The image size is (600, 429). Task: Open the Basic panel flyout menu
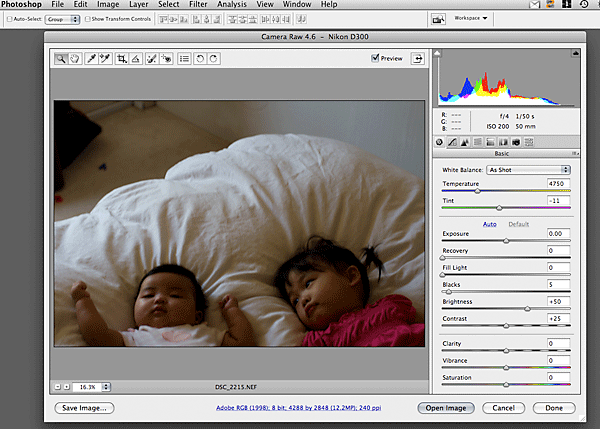pos(575,153)
